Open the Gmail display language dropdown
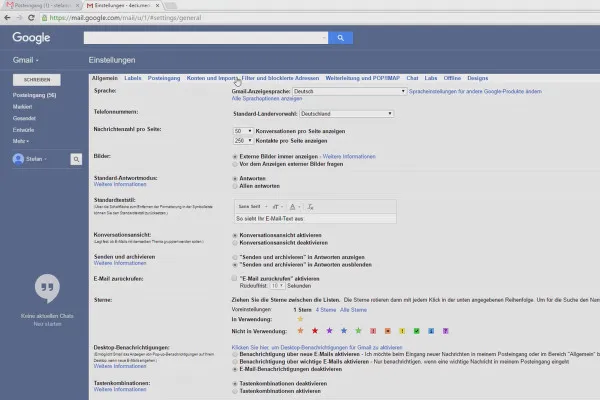This screenshot has height=400, width=600. point(349,91)
